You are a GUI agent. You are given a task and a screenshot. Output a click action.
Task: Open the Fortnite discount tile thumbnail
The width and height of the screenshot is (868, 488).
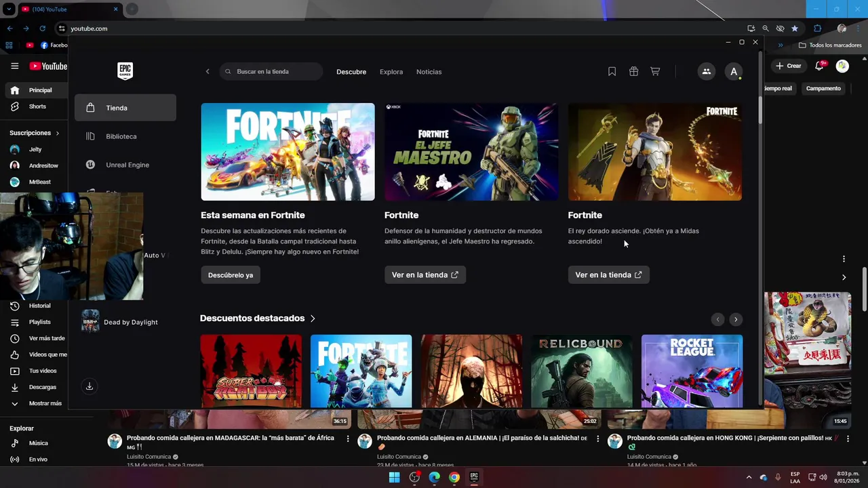[x=361, y=371]
